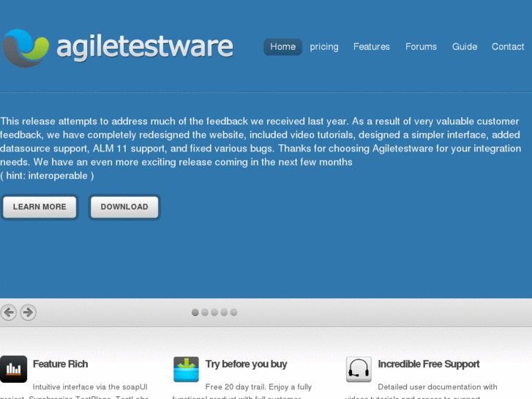Advance to next slide with right arrow
Viewport: 532px width, 399px height.
28,312
